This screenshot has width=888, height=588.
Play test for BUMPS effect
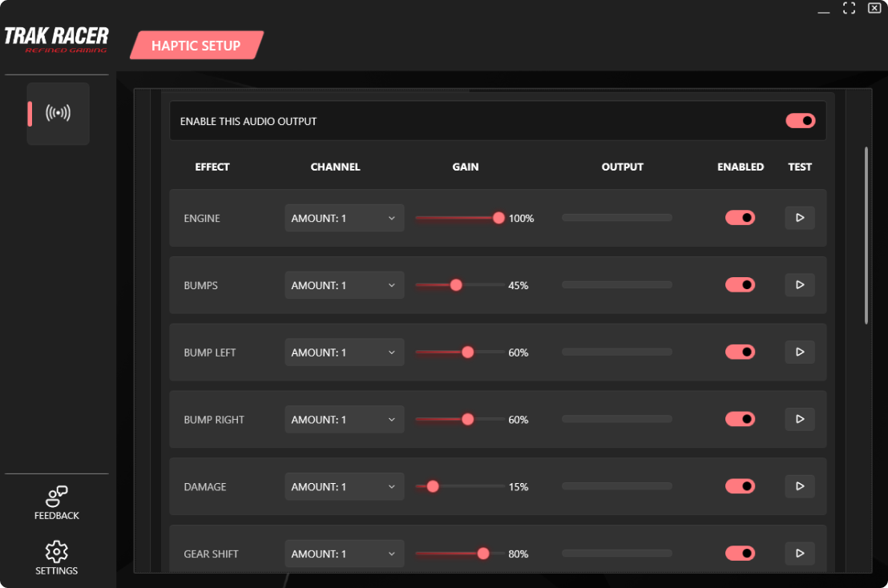799,285
